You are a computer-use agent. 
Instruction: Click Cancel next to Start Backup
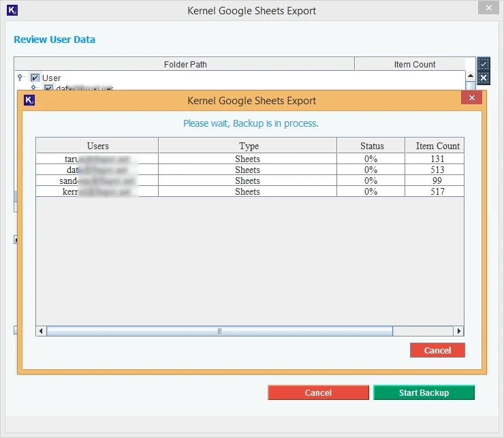[318, 393]
